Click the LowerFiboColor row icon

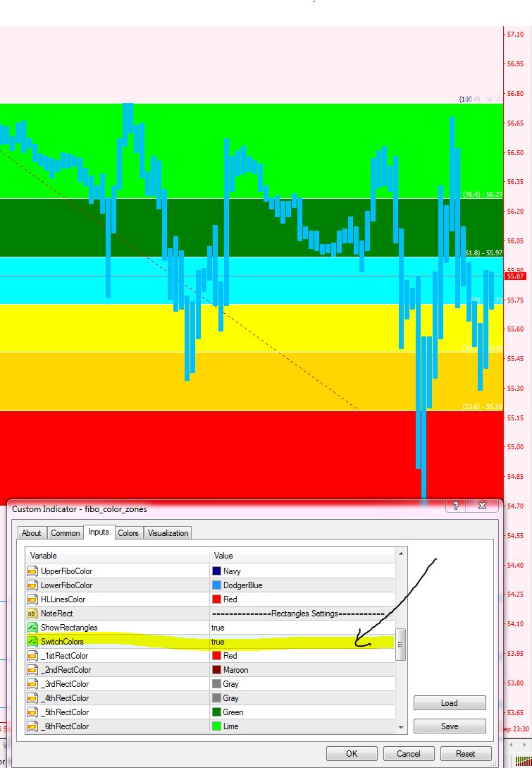pos(32,585)
